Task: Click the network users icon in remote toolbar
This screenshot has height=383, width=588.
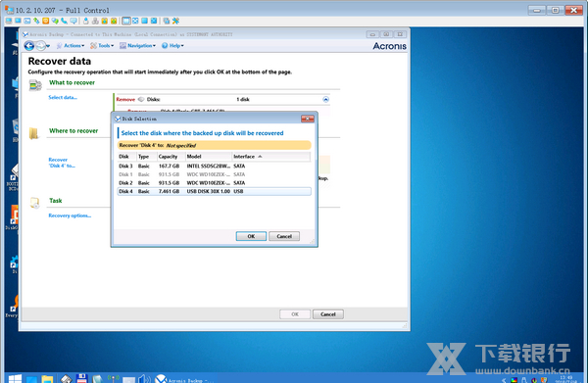Action: coord(95,21)
